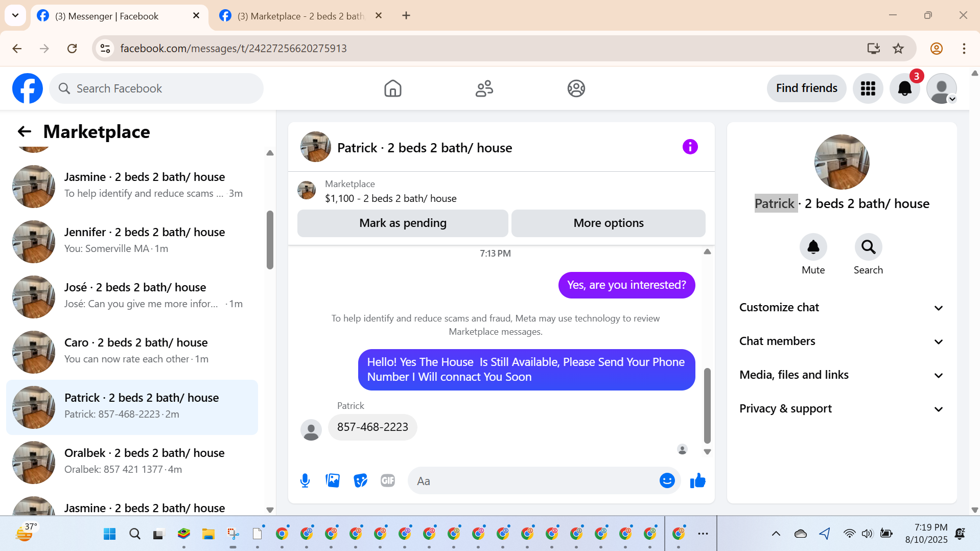This screenshot has height=551, width=980.
Task: Close the Marketplace browser tab
Action: (379, 16)
